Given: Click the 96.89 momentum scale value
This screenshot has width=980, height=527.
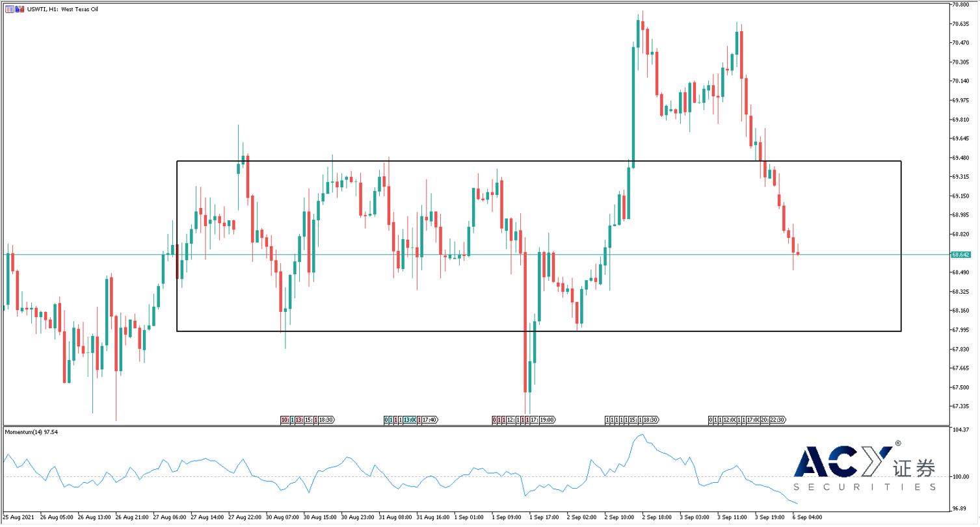Looking at the screenshot, I should pos(960,508).
